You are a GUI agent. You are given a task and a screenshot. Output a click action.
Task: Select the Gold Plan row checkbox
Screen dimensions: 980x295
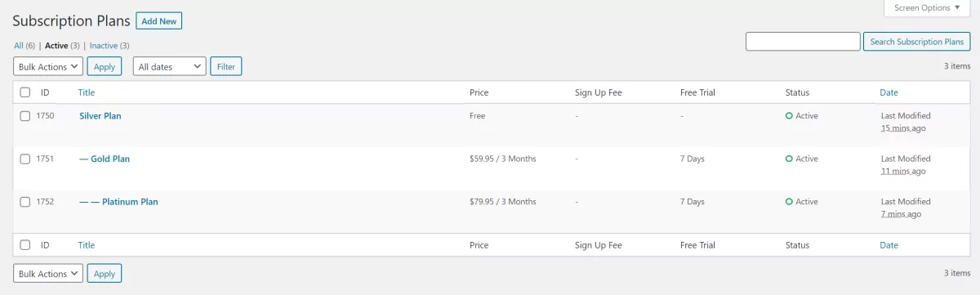(x=25, y=159)
